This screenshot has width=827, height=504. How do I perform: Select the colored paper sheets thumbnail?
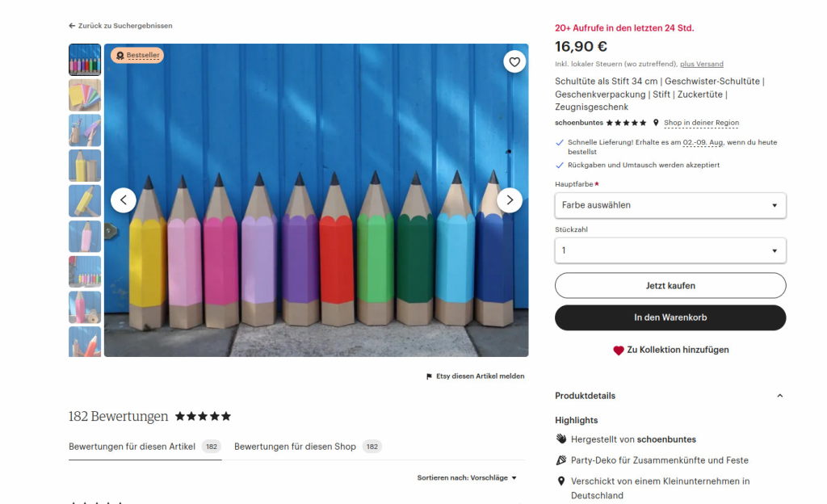click(x=85, y=94)
